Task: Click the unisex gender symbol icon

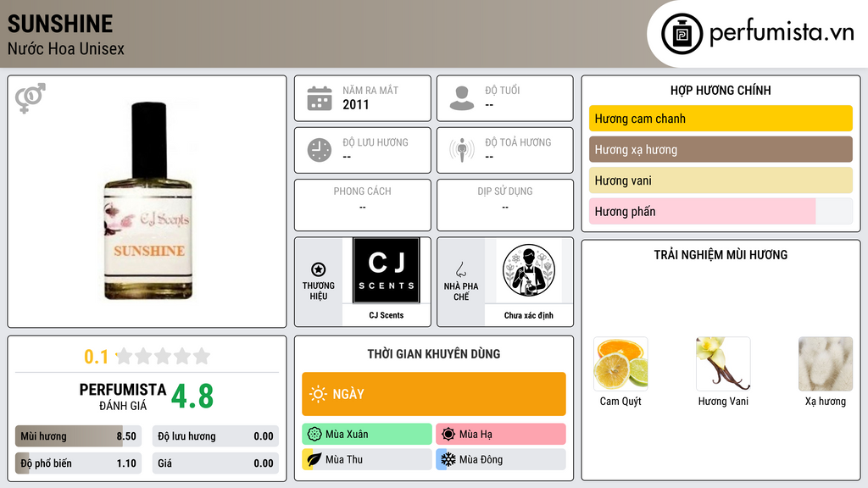Action: (x=30, y=98)
